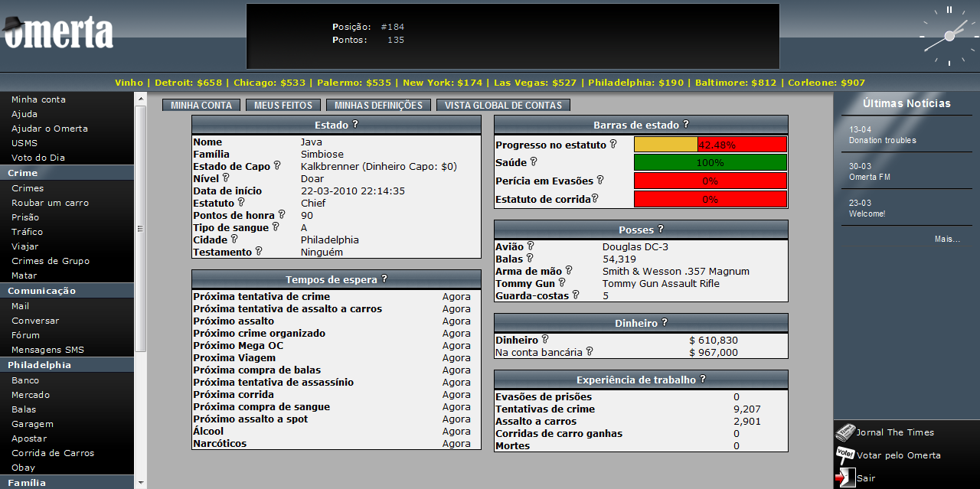The image size is (980, 489).
Task: Click the sidebar scrollbar down arrow
Action: click(140, 483)
